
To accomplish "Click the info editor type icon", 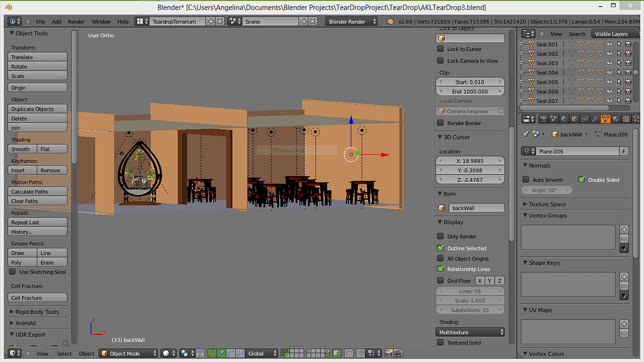I will [x=15, y=21].
